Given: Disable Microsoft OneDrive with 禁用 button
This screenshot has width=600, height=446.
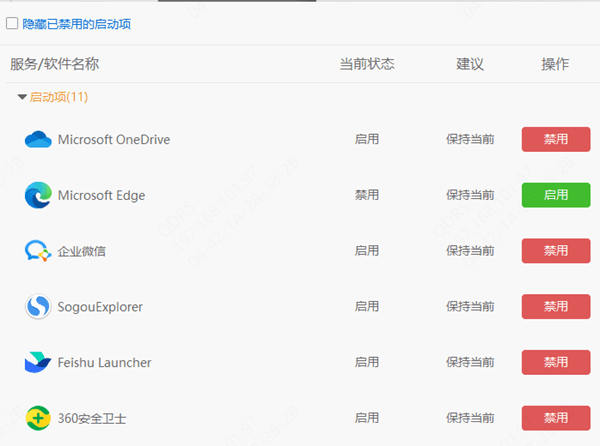Looking at the screenshot, I should (x=556, y=139).
